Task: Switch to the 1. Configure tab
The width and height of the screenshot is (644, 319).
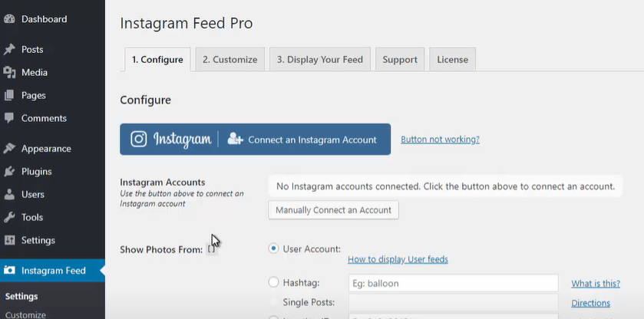Action: coord(157,60)
